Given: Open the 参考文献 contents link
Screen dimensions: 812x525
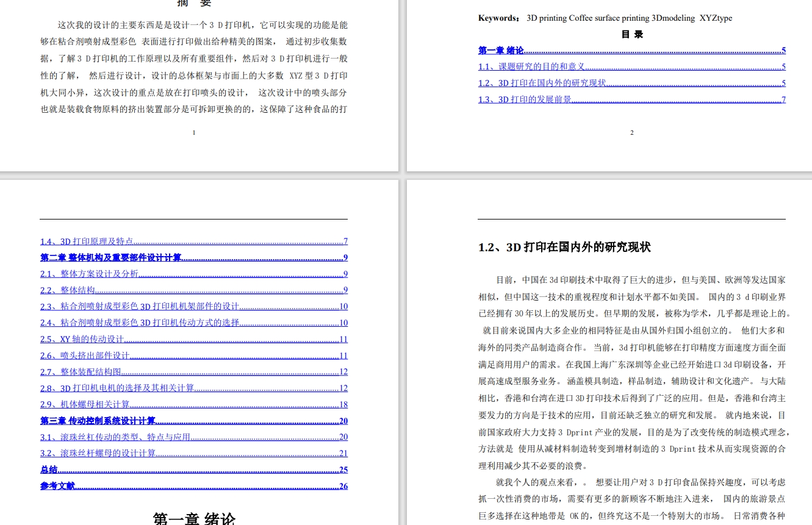Looking at the screenshot, I should (x=194, y=486).
